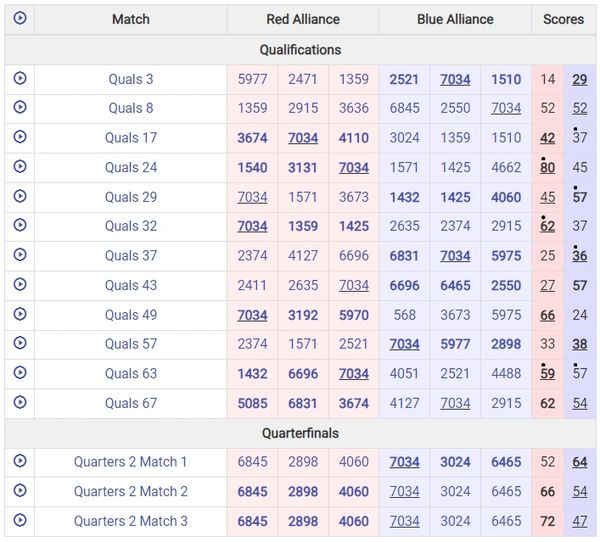Play Quarters 2 Match 3 video
Screen dimensions: 600x542
20,521
